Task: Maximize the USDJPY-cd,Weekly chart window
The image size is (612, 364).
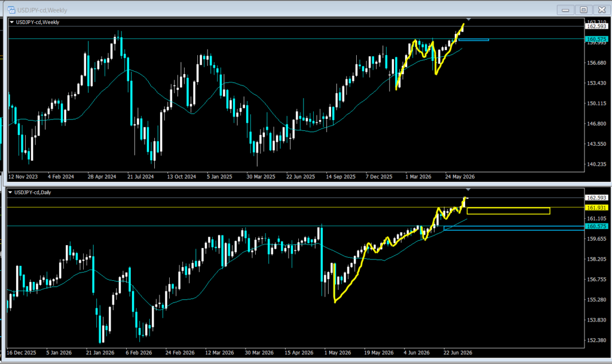Action: (583, 10)
